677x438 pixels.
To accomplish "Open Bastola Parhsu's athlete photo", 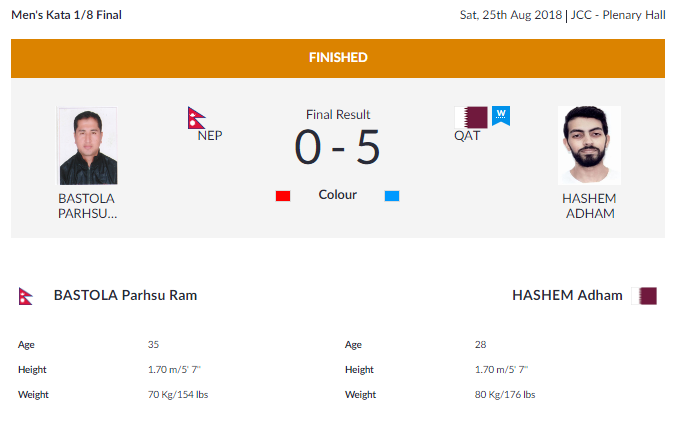I will pyautogui.click(x=88, y=146).
